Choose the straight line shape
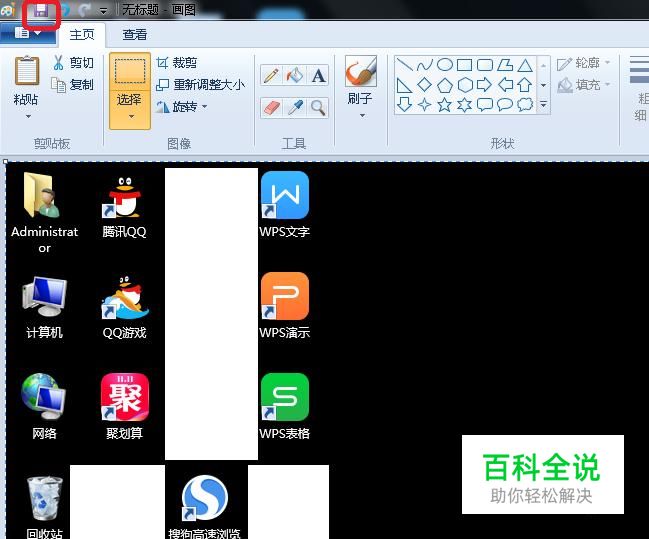 click(x=404, y=65)
